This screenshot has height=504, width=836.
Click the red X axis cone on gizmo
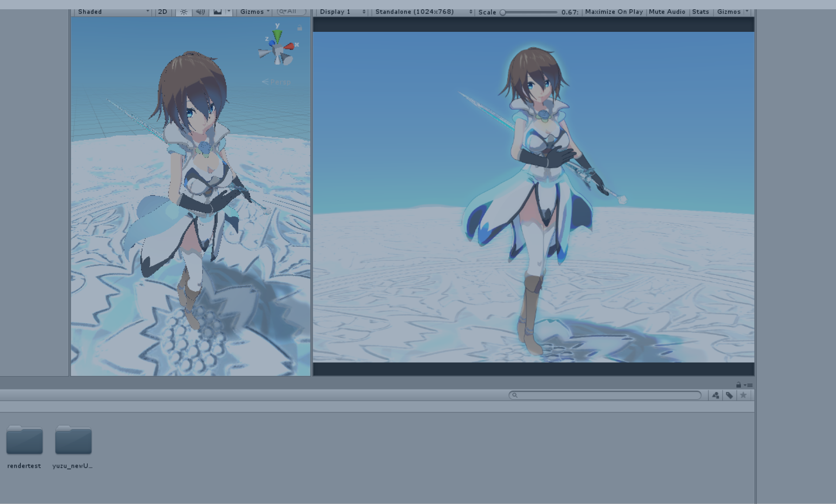(x=289, y=46)
